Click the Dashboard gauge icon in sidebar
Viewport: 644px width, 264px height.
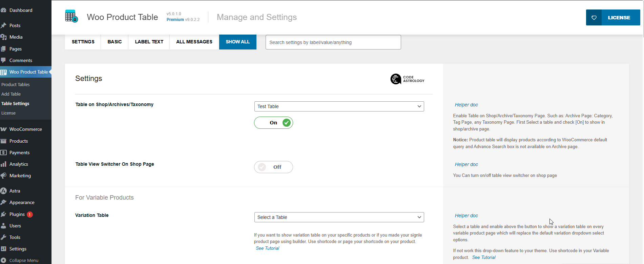[x=3, y=10]
